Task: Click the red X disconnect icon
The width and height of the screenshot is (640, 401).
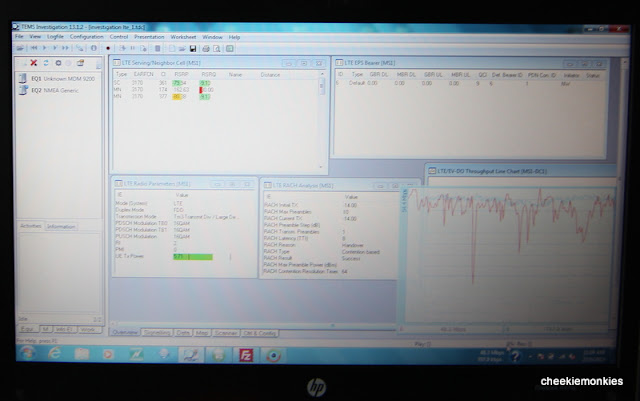Action: click(34, 63)
